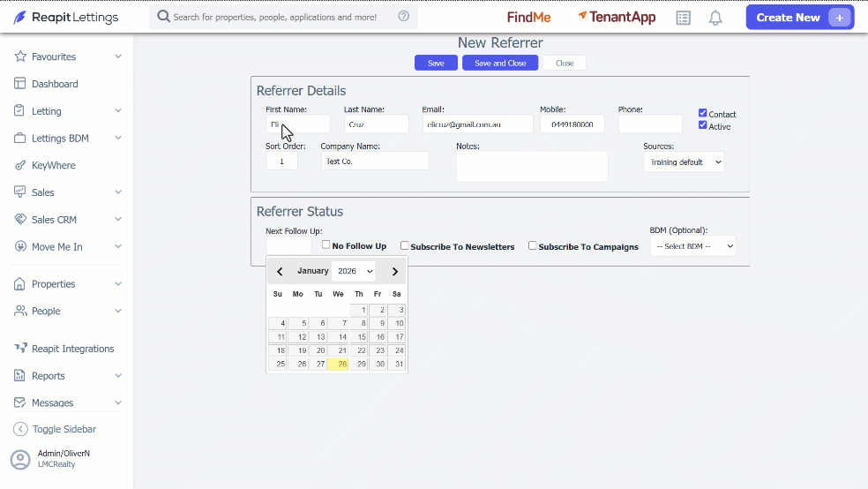868x489 pixels.
Task: Click the Save and Close button
Action: [500, 64]
